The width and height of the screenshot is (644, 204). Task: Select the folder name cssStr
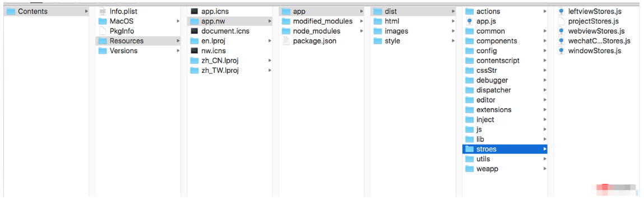487,71
